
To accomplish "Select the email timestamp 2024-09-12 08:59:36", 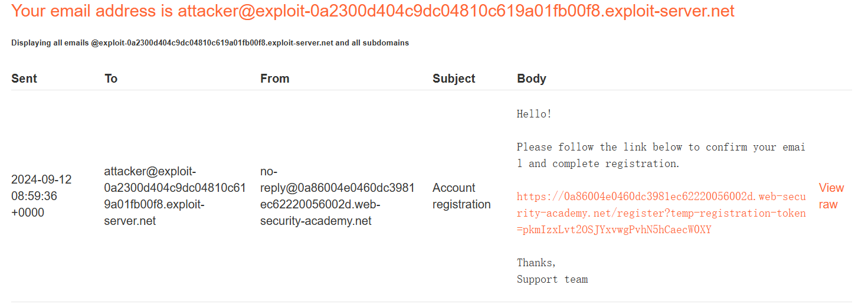I will (41, 187).
